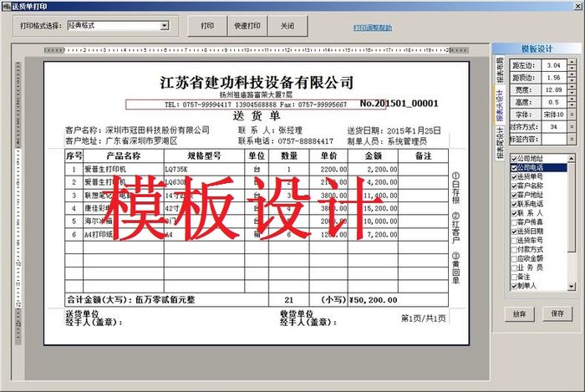The height and width of the screenshot is (392, 585).
Task: Click the 标签内容 text field
Action: click(x=555, y=140)
